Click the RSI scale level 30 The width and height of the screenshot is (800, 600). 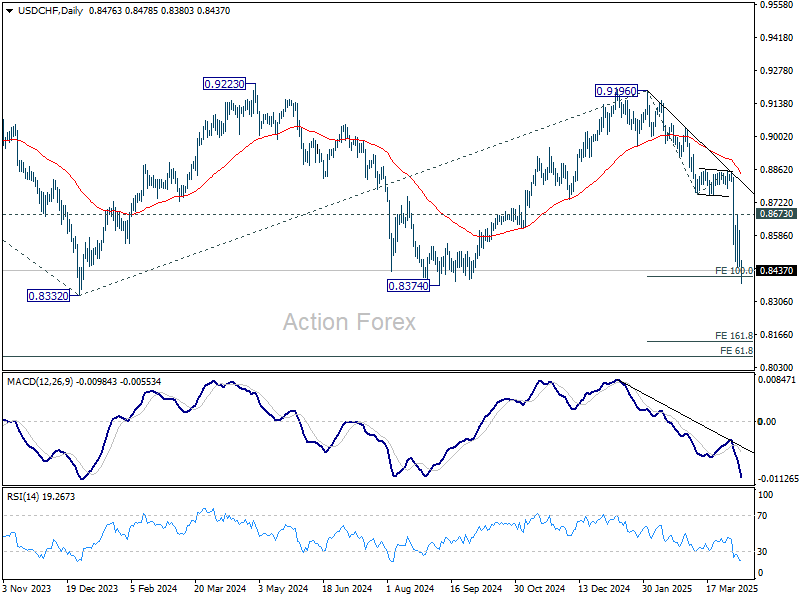pyautogui.click(x=762, y=552)
